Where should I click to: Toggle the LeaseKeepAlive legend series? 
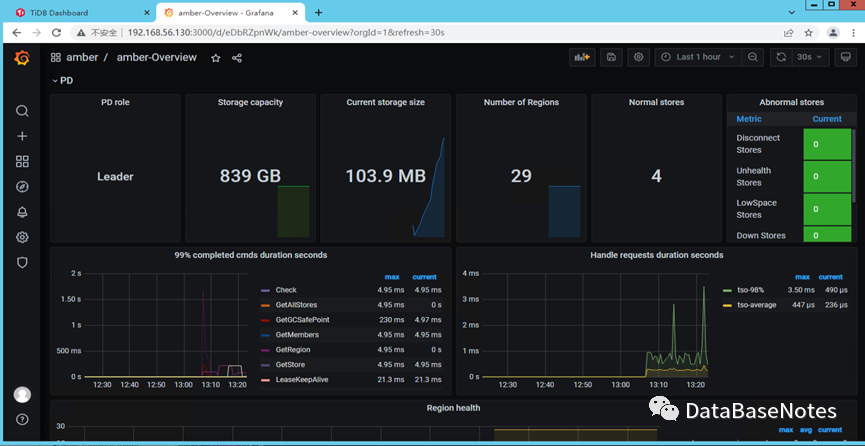point(302,379)
